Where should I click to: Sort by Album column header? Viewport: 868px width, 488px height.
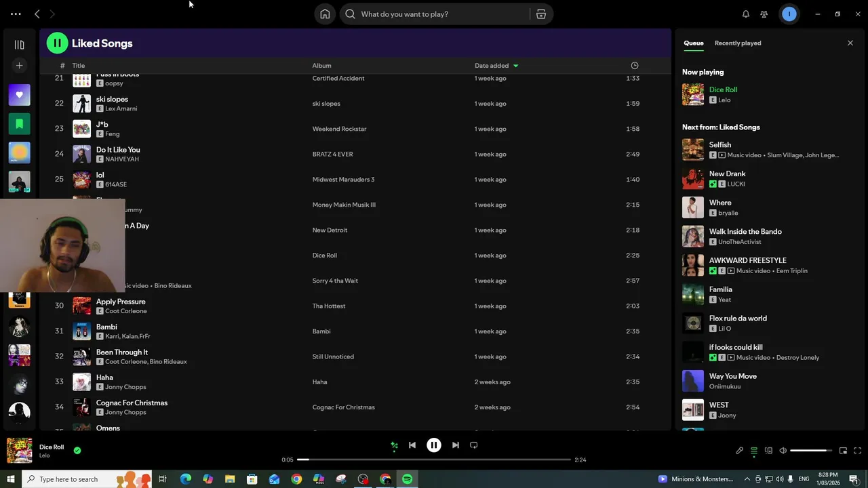click(321, 66)
